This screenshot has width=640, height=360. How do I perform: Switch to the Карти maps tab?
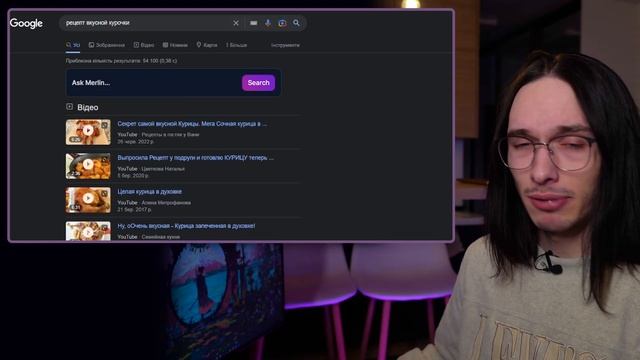pos(207,45)
